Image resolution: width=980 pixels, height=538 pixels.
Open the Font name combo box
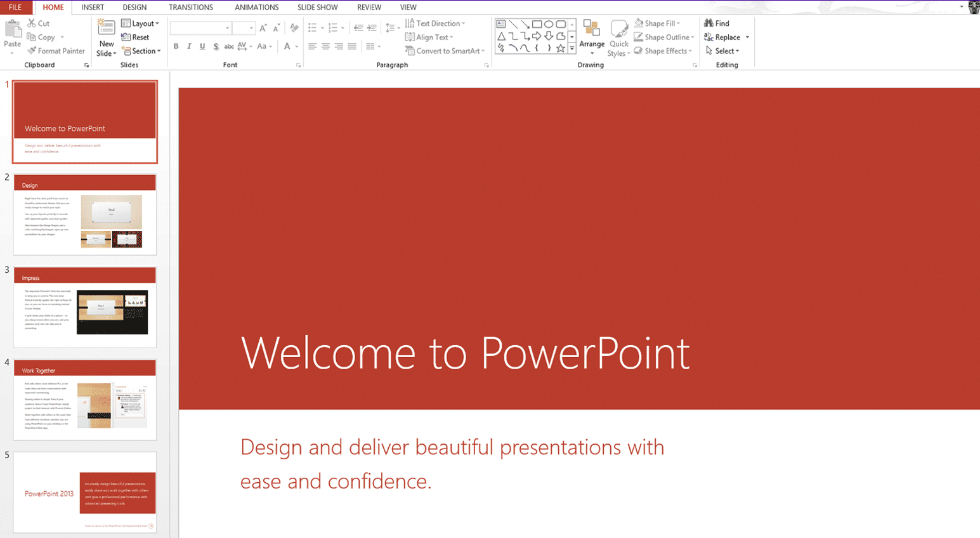click(200, 28)
